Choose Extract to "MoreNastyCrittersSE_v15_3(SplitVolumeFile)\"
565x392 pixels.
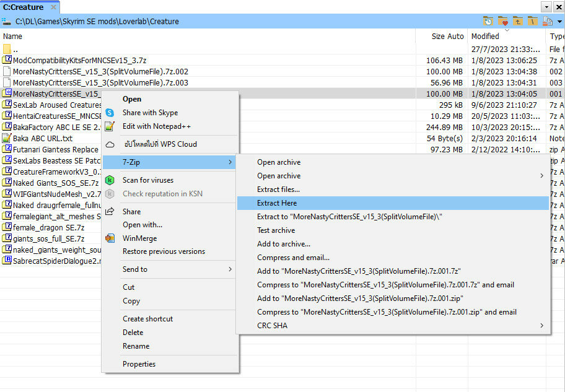tap(393, 217)
